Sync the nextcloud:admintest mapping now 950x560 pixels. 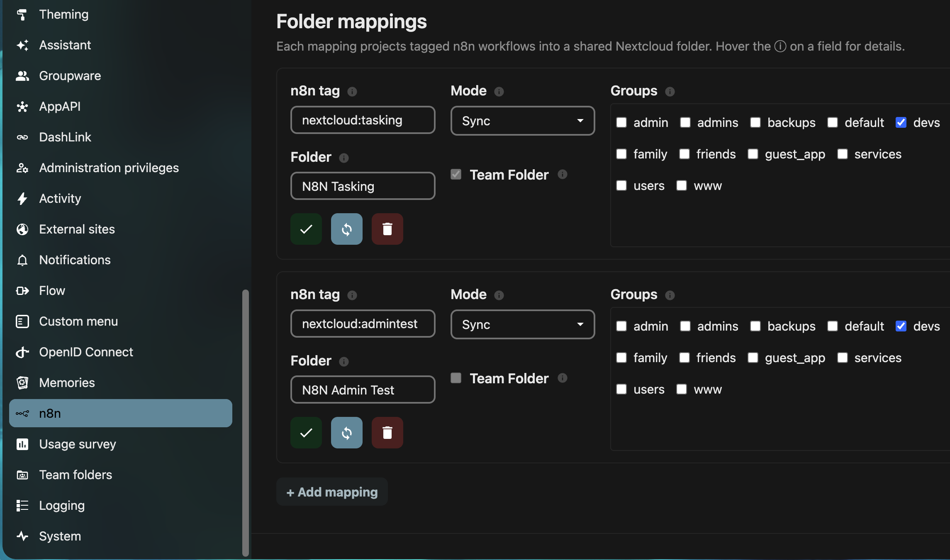coord(347,433)
